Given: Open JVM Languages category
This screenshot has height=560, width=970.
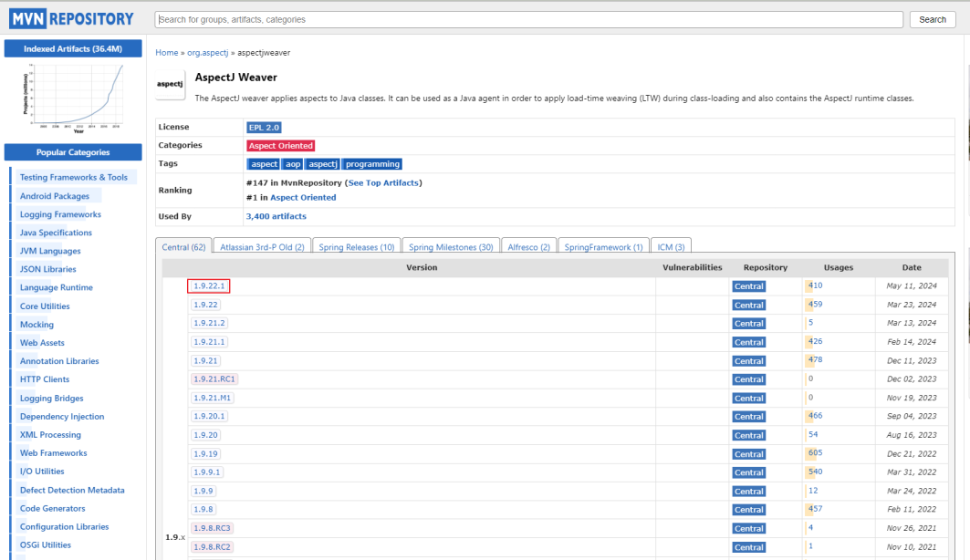Looking at the screenshot, I should click(50, 251).
